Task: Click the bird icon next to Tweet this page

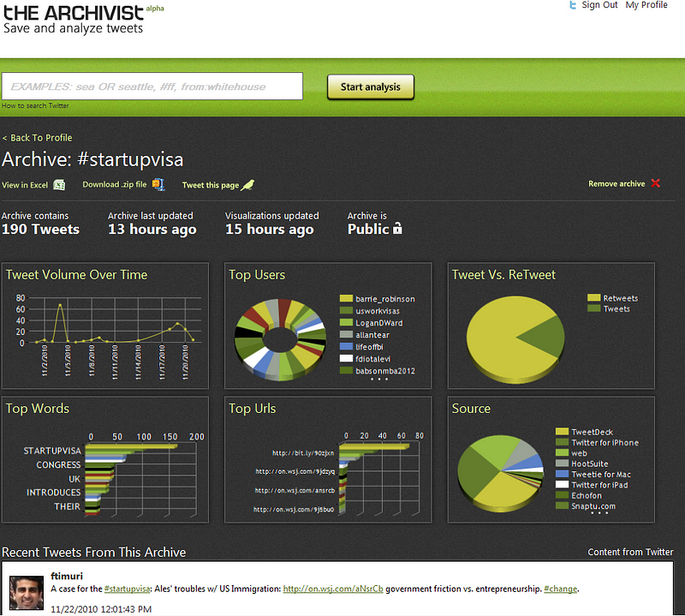Action: pyautogui.click(x=247, y=185)
